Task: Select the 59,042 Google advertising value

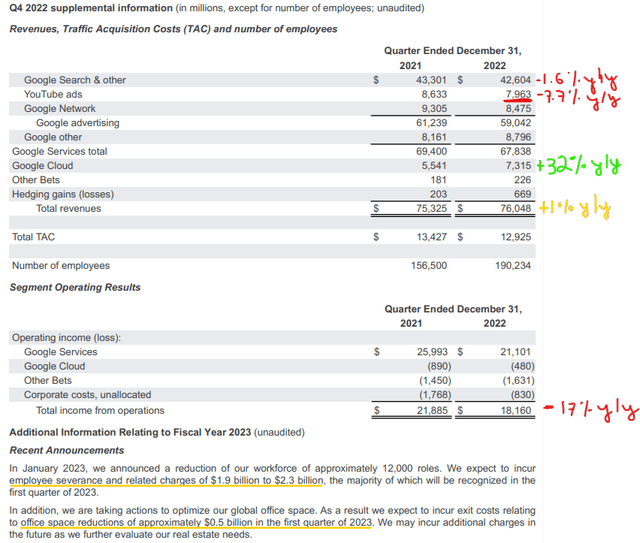Action: point(516,123)
